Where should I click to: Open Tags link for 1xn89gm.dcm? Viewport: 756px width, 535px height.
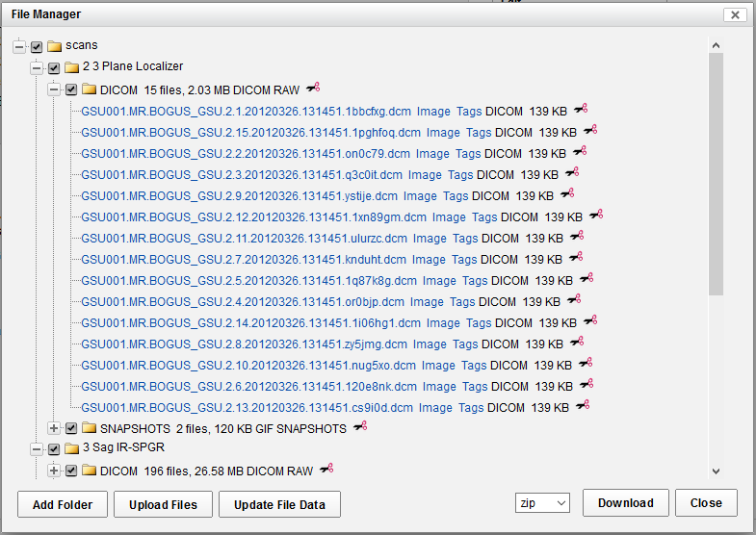484,217
